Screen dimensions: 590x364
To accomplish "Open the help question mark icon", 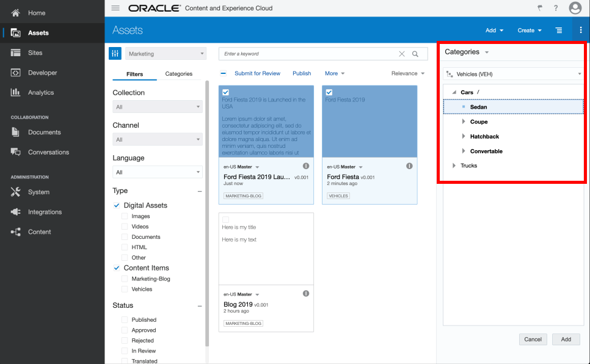I will [556, 8].
